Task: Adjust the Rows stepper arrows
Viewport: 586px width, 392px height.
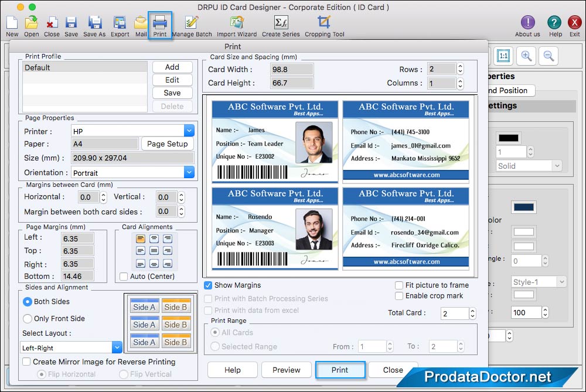Action: pos(461,69)
